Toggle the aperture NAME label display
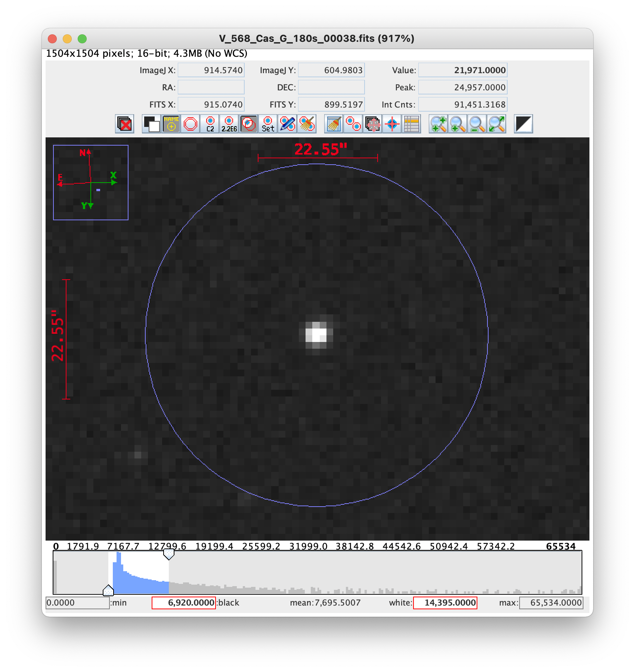The width and height of the screenshot is (635, 672). point(171,124)
